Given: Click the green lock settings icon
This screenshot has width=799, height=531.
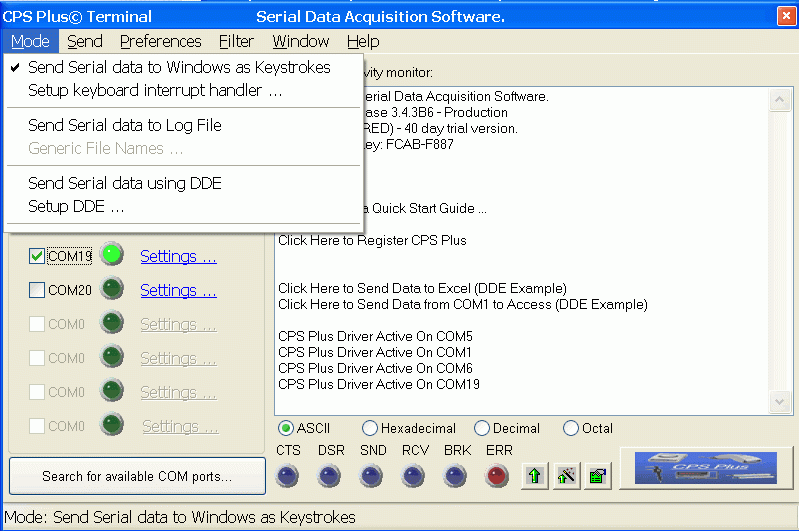Looking at the screenshot, I should click(x=598, y=476).
